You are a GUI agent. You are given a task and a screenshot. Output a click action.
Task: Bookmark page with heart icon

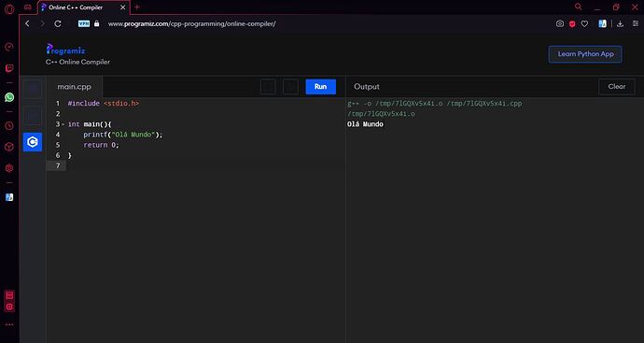pyautogui.click(x=584, y=24)
